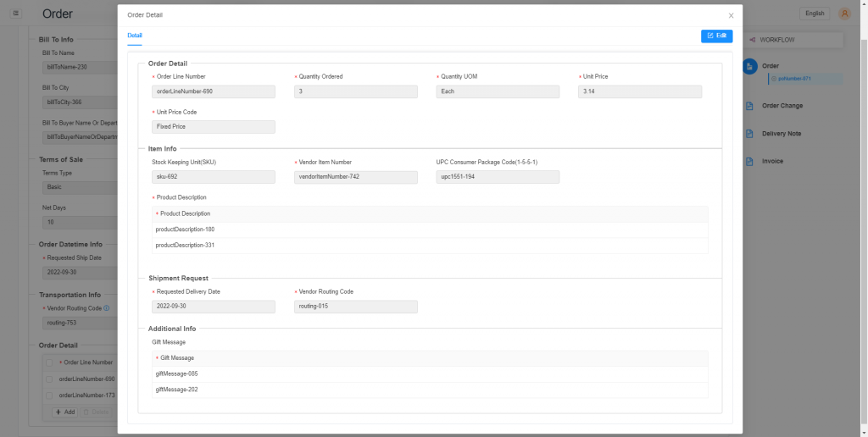Click the user avatar icon
The width and height of the screenshot is (868, 437).
point(844,14)
